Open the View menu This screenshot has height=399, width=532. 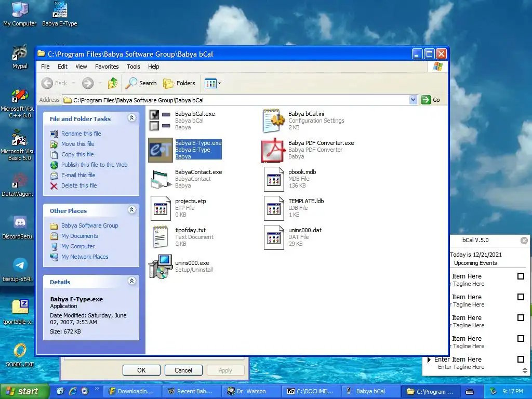(x=81, y=66)
